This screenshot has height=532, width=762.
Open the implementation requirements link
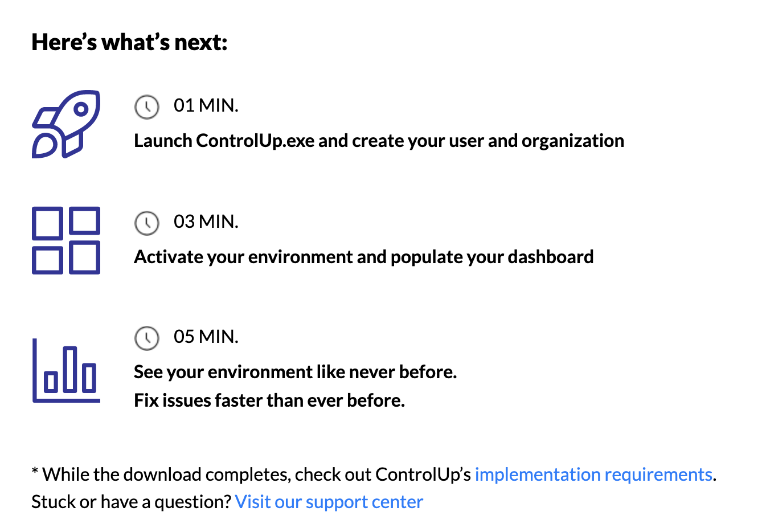point(593,474)
